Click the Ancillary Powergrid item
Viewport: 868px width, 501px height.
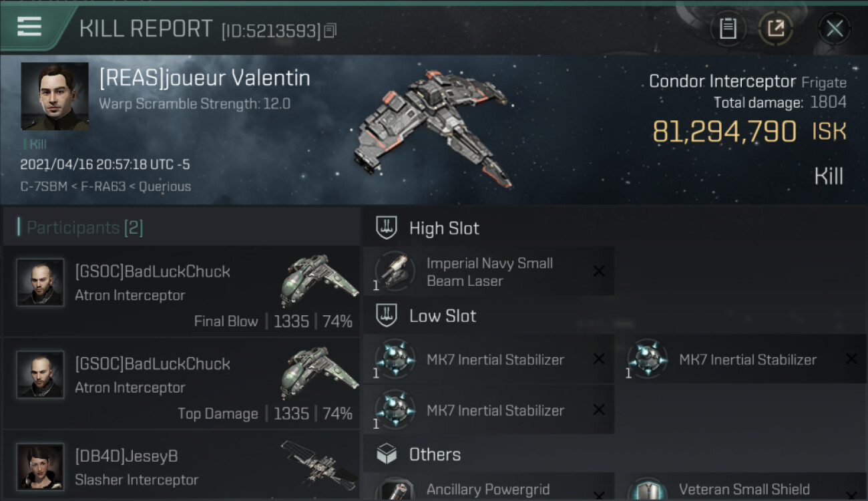(489, 487)
